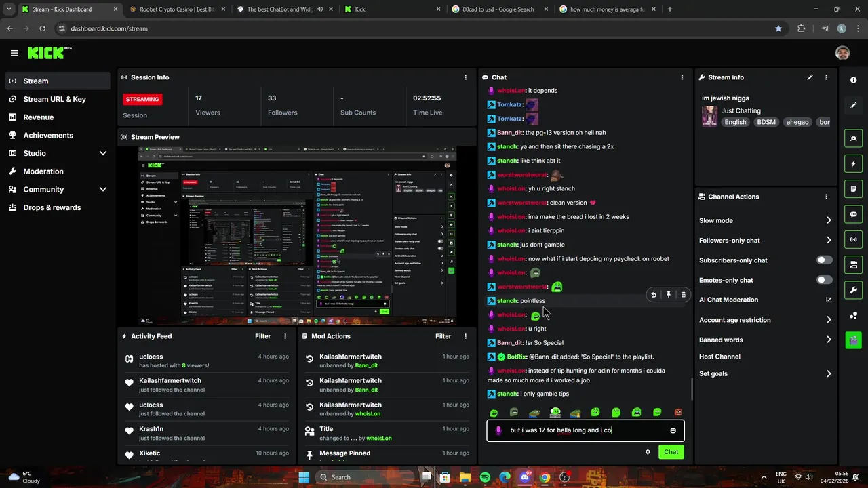The width and height of the screenshot is (868, 488).
Task: Edit stream info with the pencil icon
Action: point(810,77)
